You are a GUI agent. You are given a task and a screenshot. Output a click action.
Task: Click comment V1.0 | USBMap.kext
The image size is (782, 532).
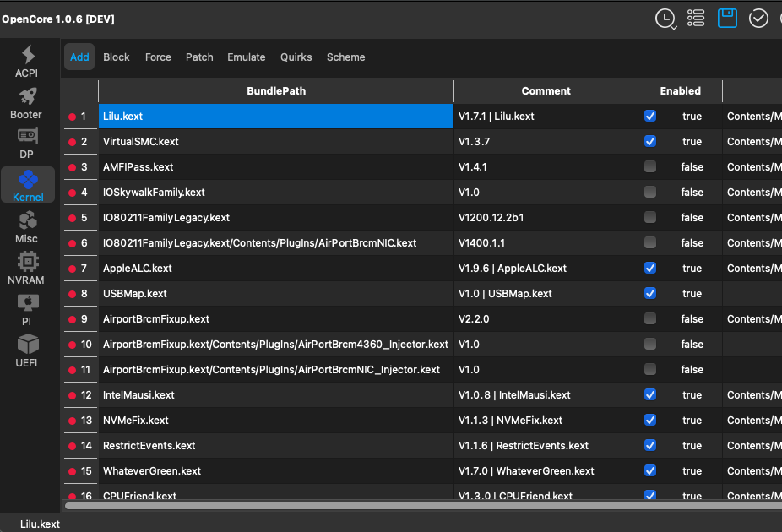click(546, 294)
